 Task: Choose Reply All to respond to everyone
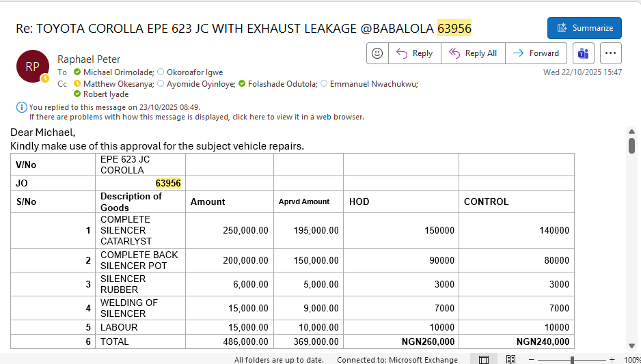tap(473, 53)
